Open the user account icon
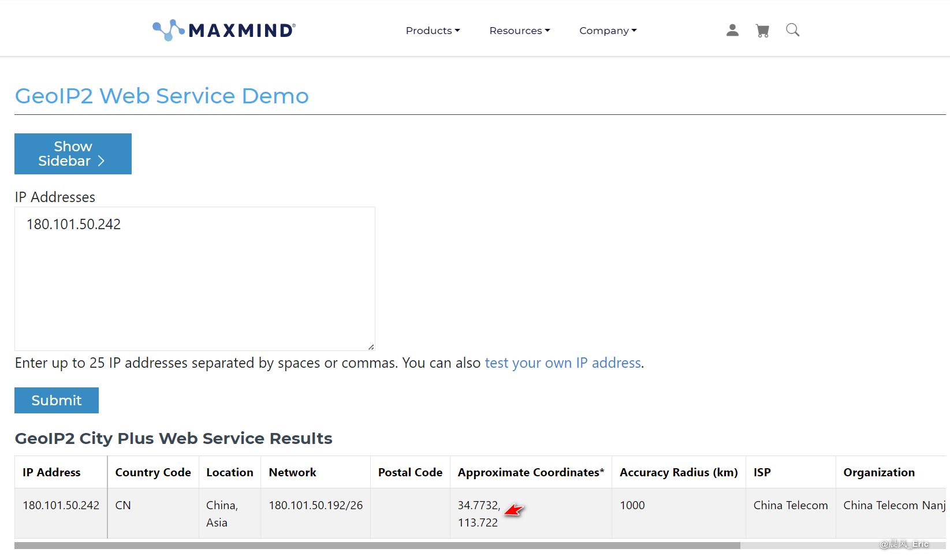Image resolution: width=950 pixels, height=560 pixels. (732, 31)
